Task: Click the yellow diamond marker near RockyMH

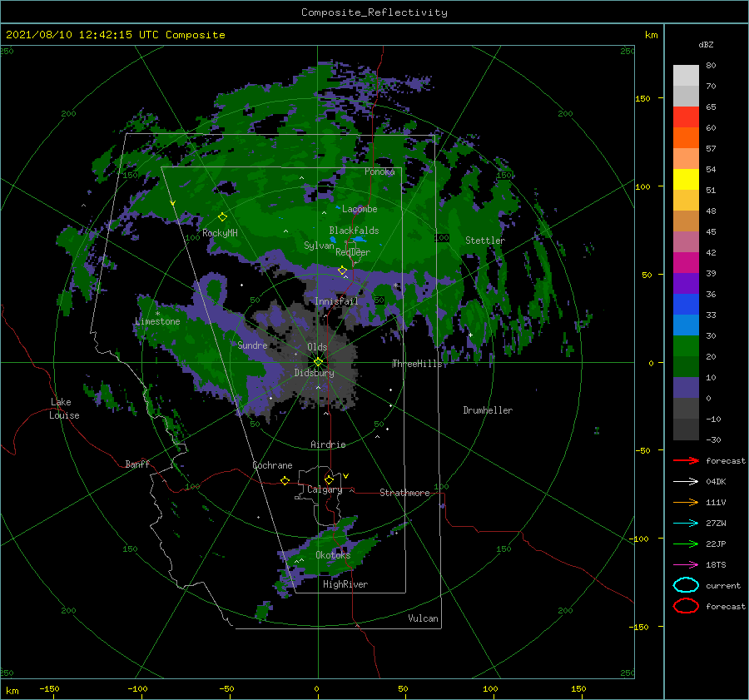Action: point(222,217)
